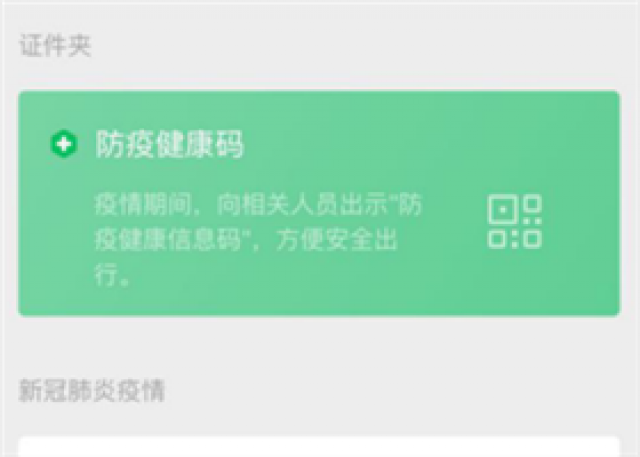The height and width of the screenshot is (457, 640).
Task: Click the large top-left QR code square
Action: 503,209
